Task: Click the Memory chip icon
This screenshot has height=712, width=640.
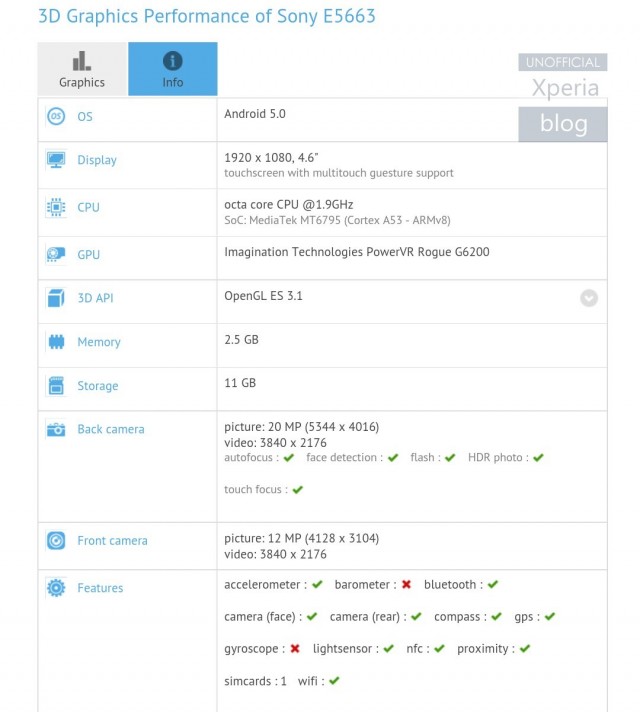Action: (x=56, y=342)
